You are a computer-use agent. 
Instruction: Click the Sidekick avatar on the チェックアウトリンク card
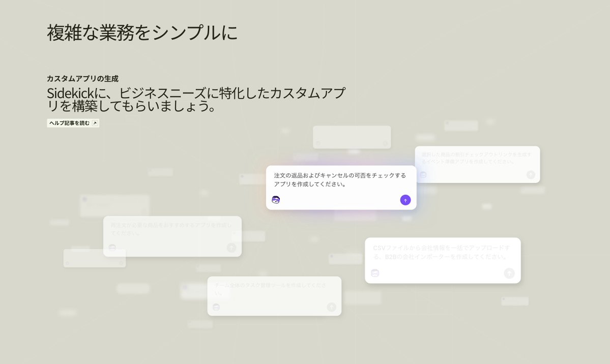(423, 174)
